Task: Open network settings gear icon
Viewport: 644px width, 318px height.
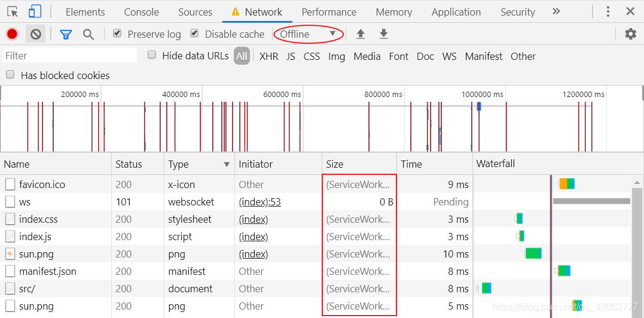Action: click(630, 34)
